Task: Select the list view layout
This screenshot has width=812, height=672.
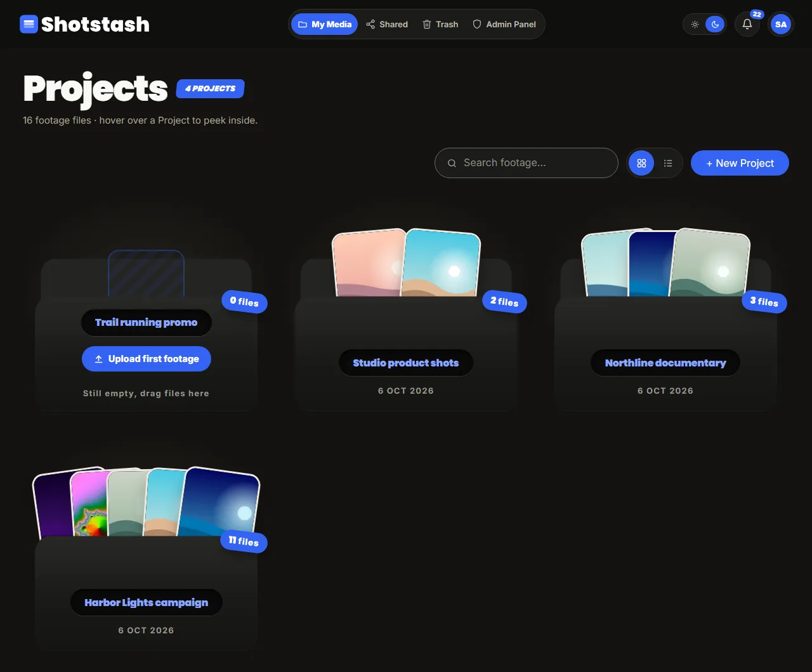Action: [x=668, y=163]
